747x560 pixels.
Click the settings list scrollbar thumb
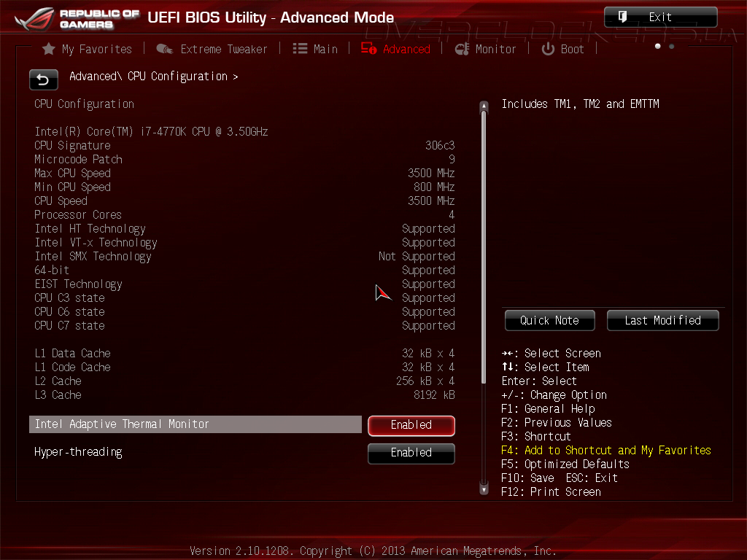484,248
